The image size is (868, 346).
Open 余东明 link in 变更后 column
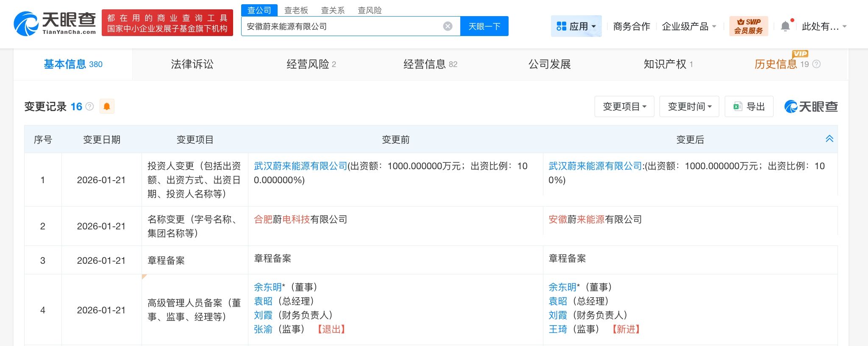(x=562, y=287)
